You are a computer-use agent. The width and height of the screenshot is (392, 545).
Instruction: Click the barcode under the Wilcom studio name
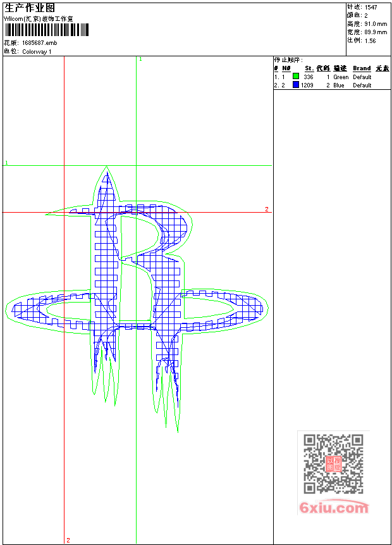click(47, 30)
